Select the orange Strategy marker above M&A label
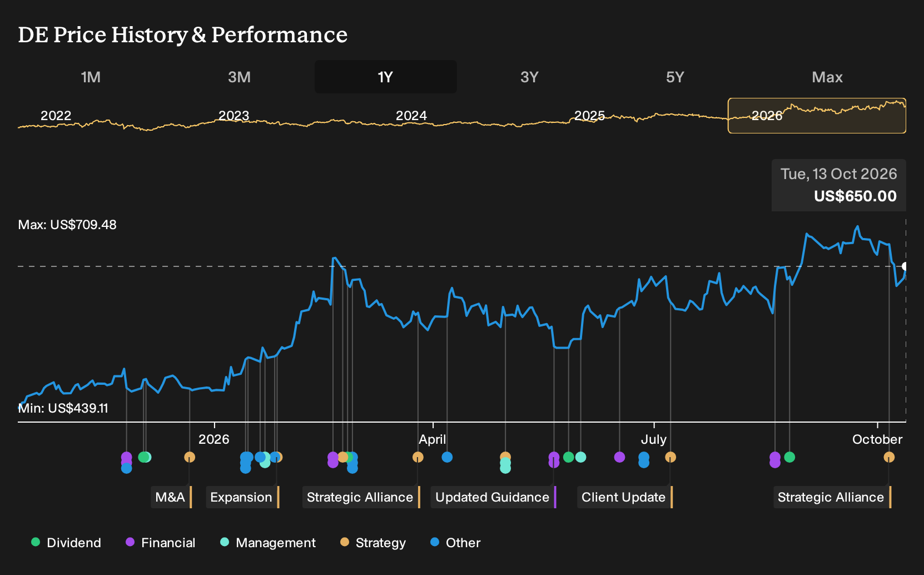The image size is (924, 575). click(x=190, y=457)
